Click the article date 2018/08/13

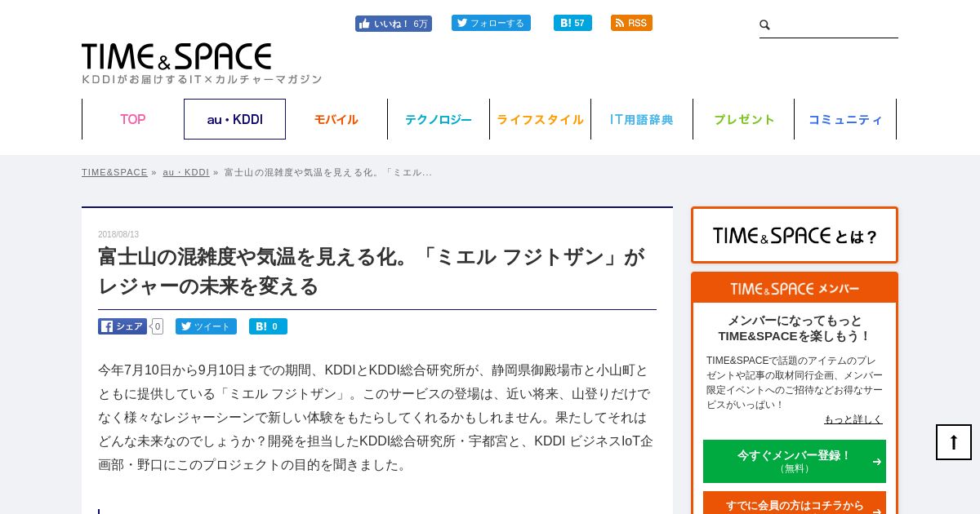point(118,234)
